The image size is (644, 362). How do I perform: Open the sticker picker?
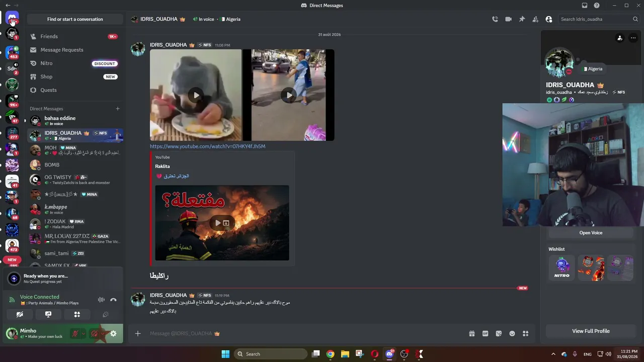tap(499, 333)
